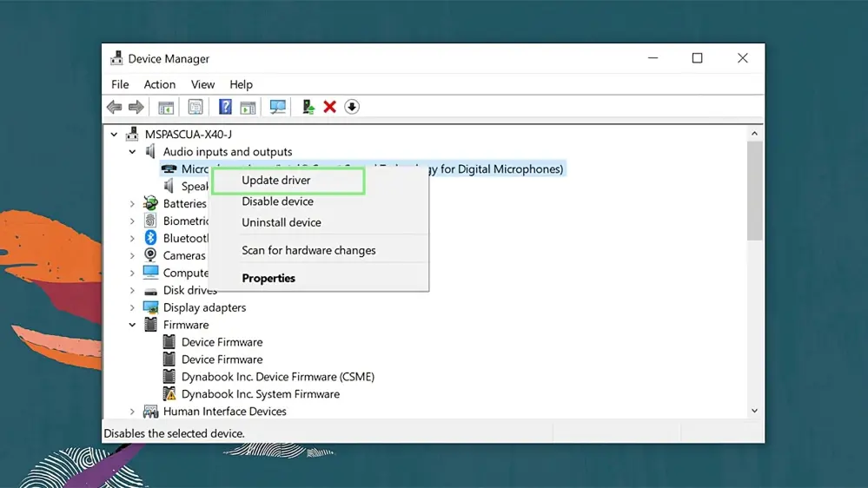Image resolution: width=868 pixels, height=488 pixels.
Task: Click the Computer category monitor icon
Action: [x=150, y=272]
